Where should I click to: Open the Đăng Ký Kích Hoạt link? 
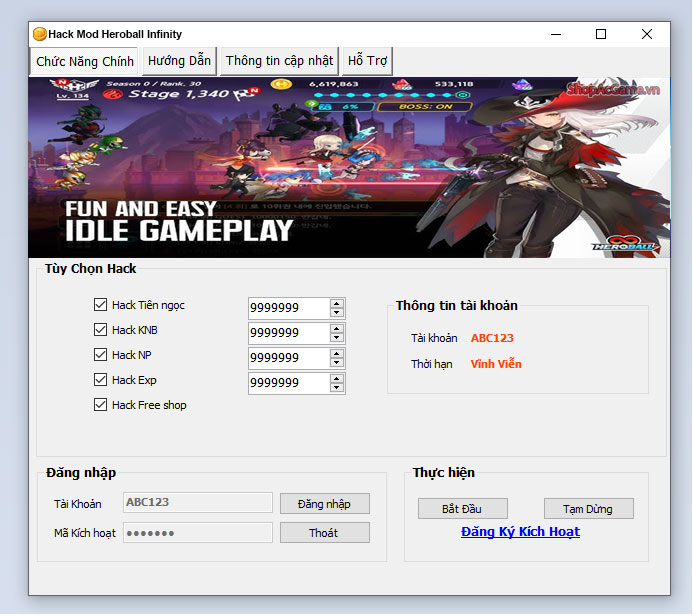coord(520,531)
